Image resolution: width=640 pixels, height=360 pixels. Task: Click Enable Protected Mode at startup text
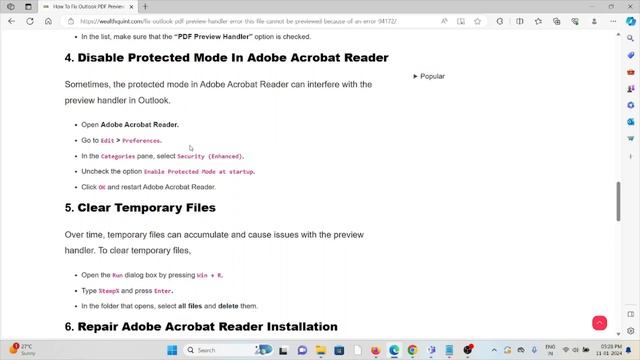pos(200,172)
